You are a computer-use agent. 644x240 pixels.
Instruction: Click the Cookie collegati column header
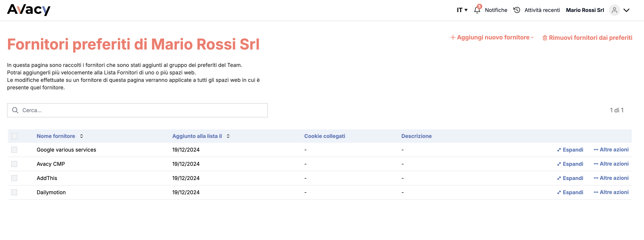point(324,136)
